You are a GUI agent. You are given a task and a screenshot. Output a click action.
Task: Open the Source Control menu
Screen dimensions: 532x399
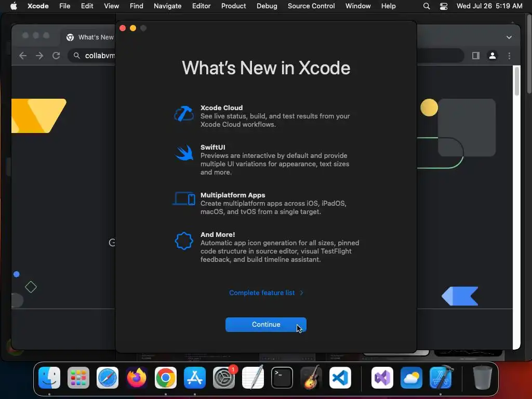click(x=311, y=6)
